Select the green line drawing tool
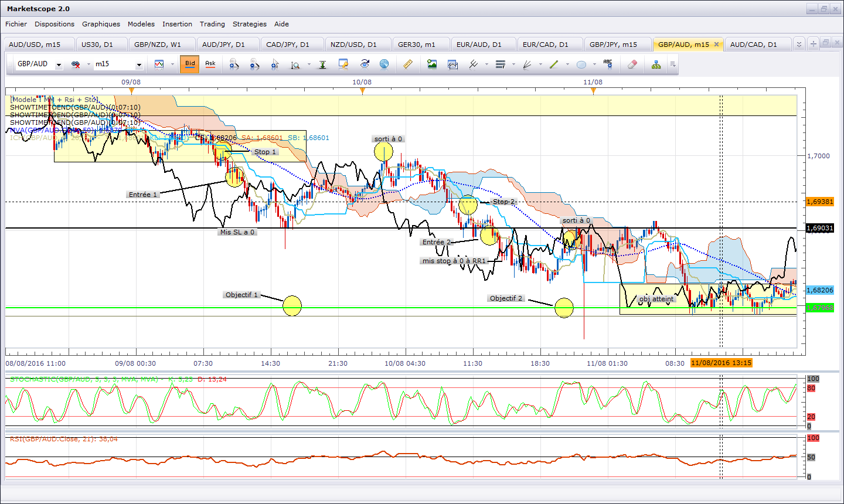The image size is (844, 504). 554,64
